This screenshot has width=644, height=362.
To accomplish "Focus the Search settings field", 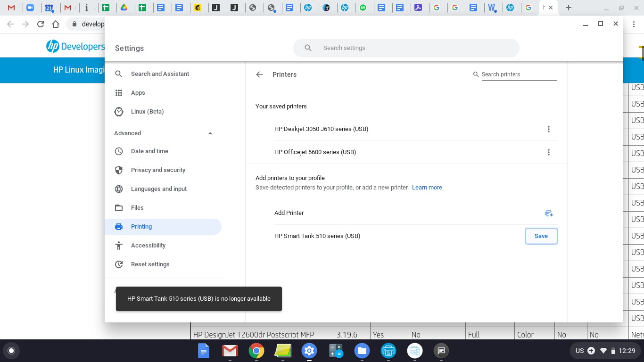I will click(406, 48).
